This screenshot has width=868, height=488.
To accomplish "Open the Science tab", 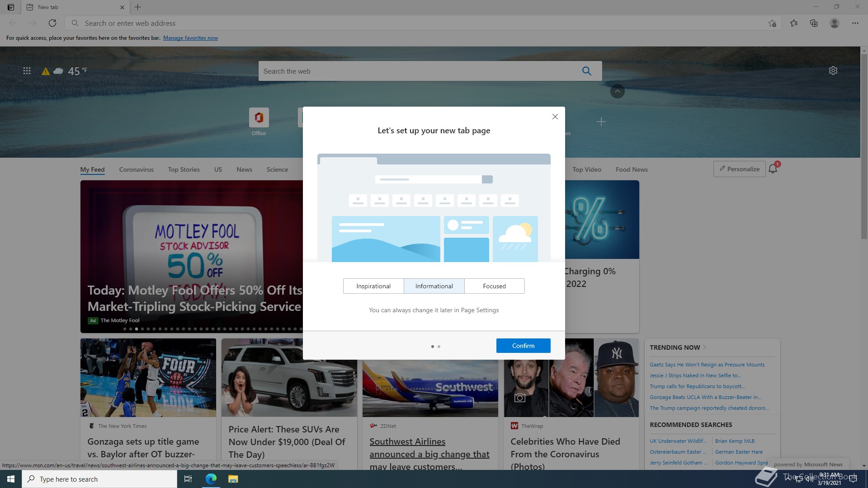I will [278, 169].
